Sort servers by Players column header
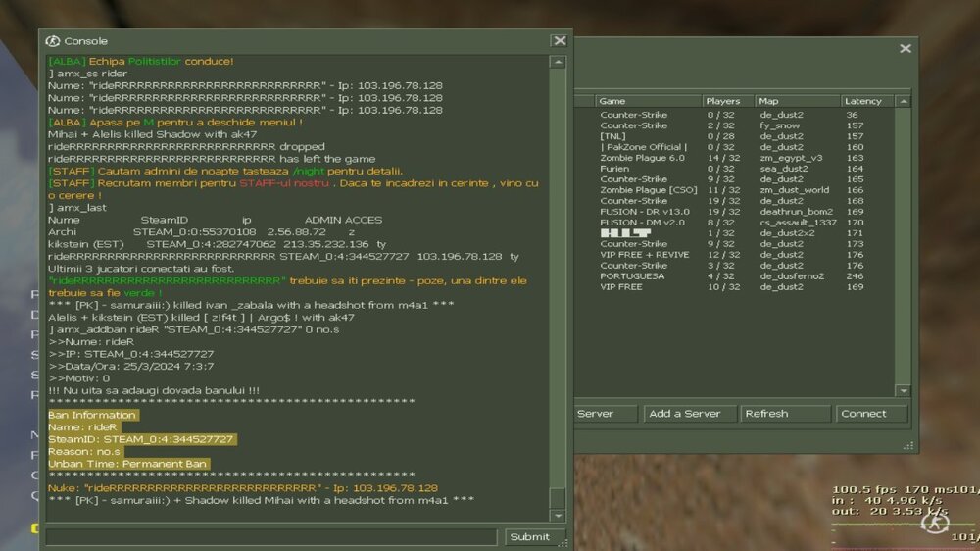The width and height of the screenshot is (980, 551). pos(727,101)
